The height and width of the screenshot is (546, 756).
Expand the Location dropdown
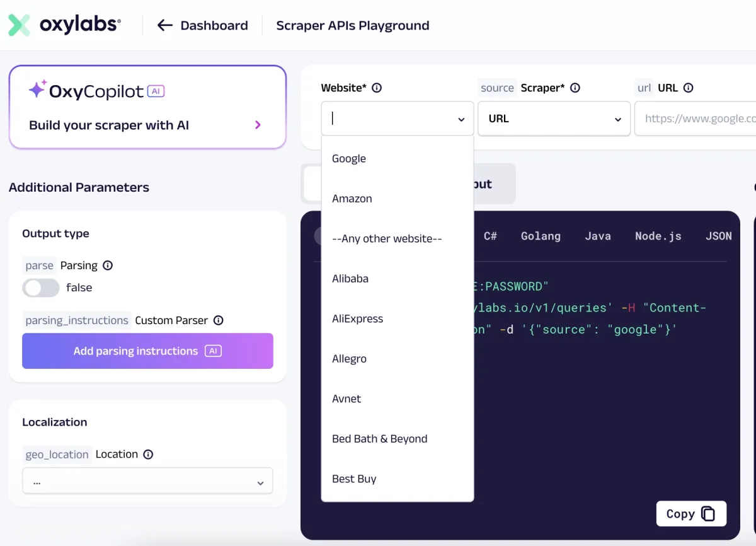(x=147, y=482)
